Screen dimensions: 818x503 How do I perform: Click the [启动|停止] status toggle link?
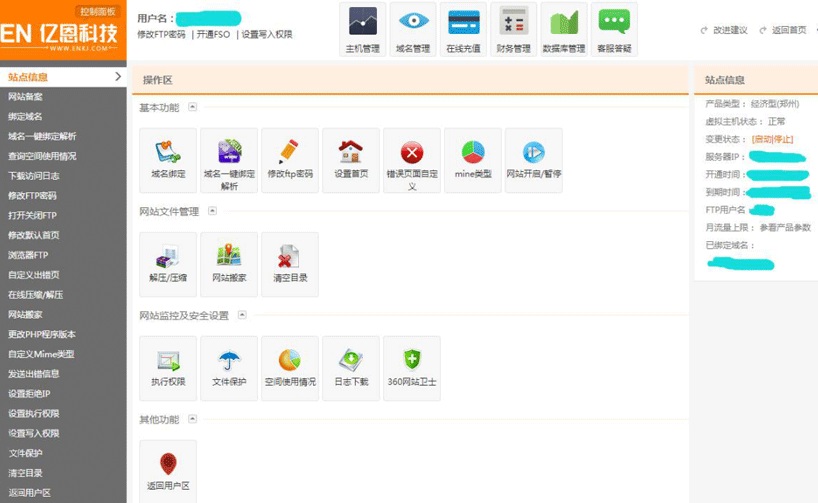[772, 139]
